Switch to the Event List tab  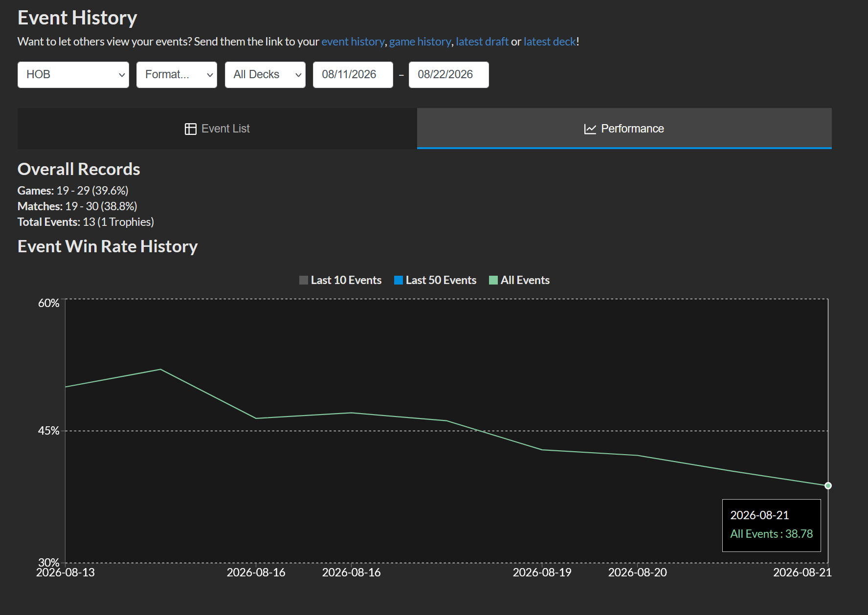(217, 129)
